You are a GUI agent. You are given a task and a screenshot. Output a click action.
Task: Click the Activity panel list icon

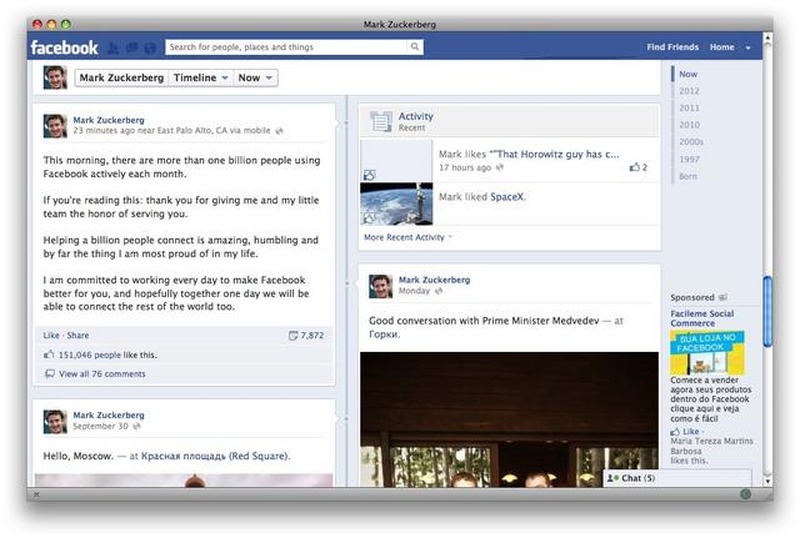[380, 121]
